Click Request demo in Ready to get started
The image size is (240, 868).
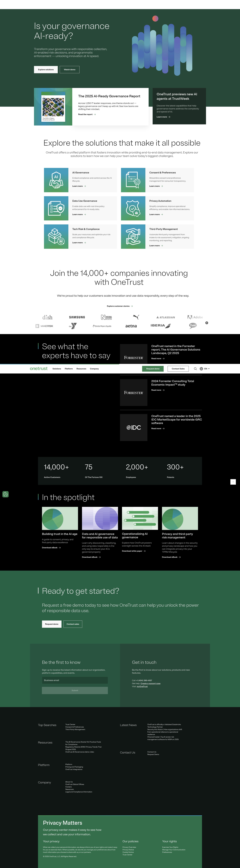point(52,624)
